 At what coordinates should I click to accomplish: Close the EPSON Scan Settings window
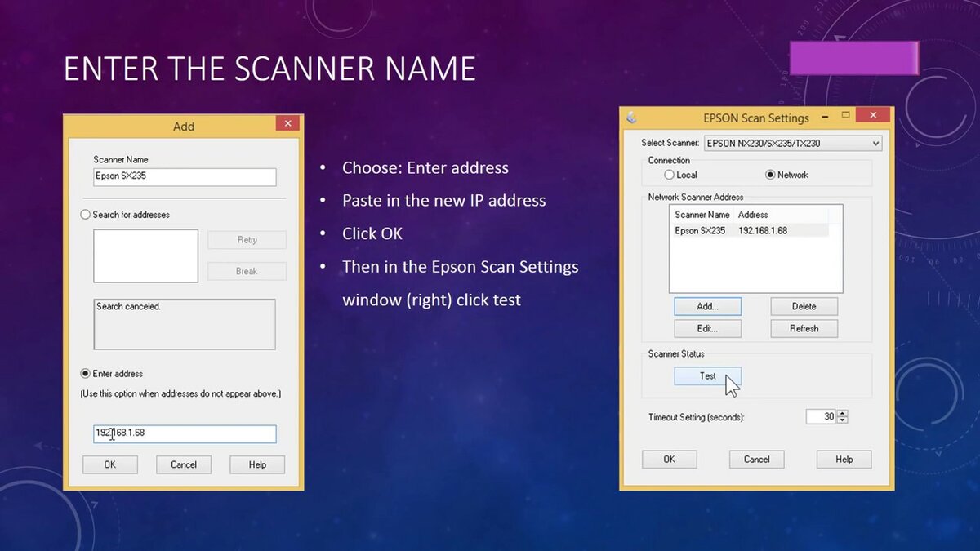click(x=873, y=115)
